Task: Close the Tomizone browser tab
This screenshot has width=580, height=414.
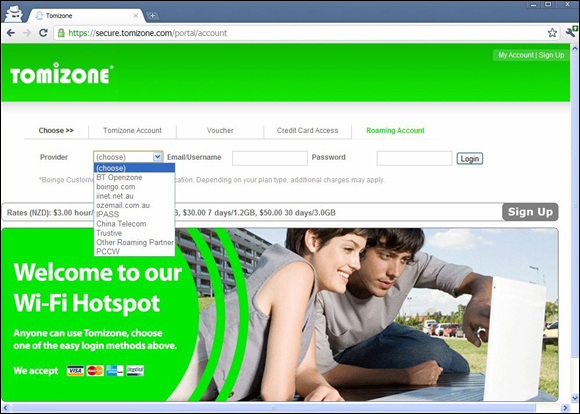Action: [x=136, y=16]
